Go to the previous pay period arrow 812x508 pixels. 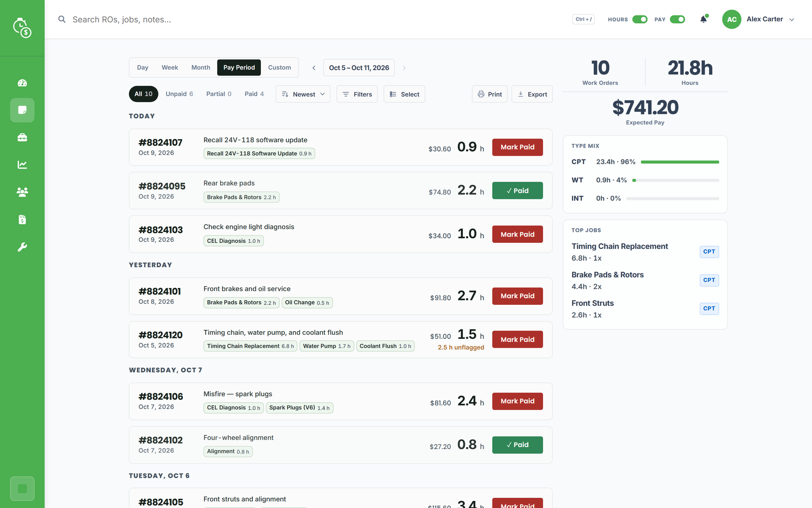click(x=314, y=68)
